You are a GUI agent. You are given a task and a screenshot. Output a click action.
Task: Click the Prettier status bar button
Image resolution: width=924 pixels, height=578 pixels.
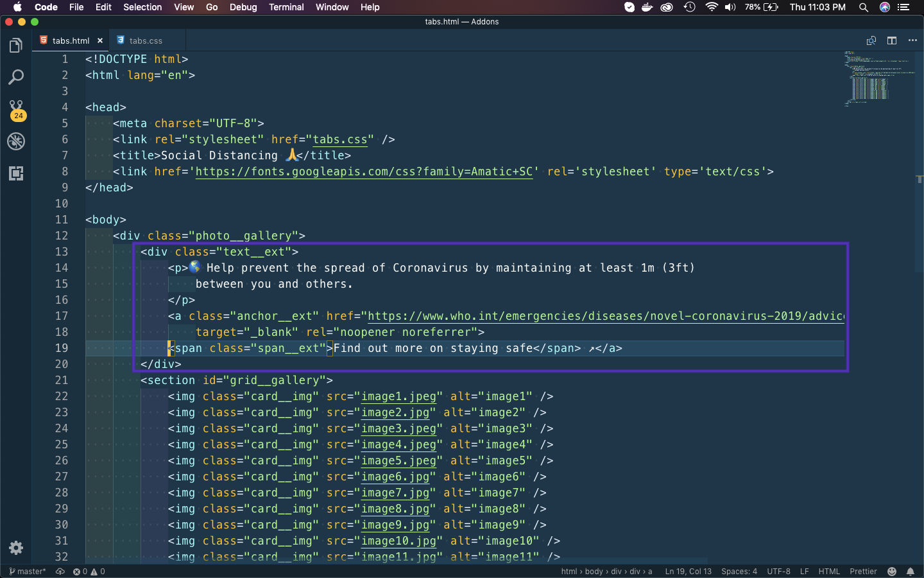point(863,572)
